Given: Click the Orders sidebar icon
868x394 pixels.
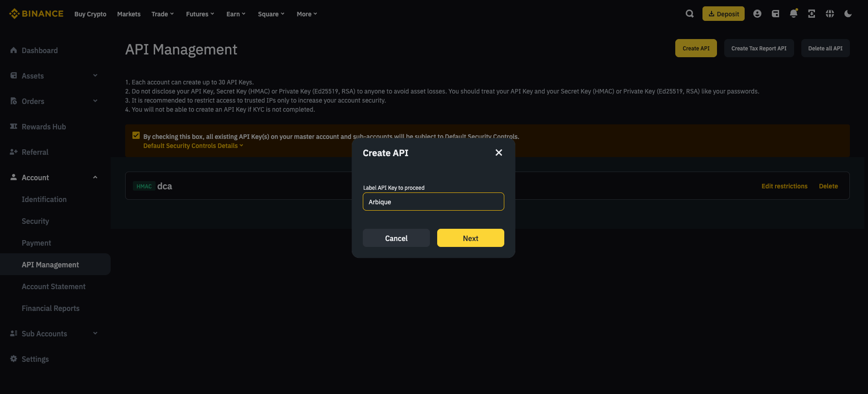Looking at the screenshot, I should [14, 101].
